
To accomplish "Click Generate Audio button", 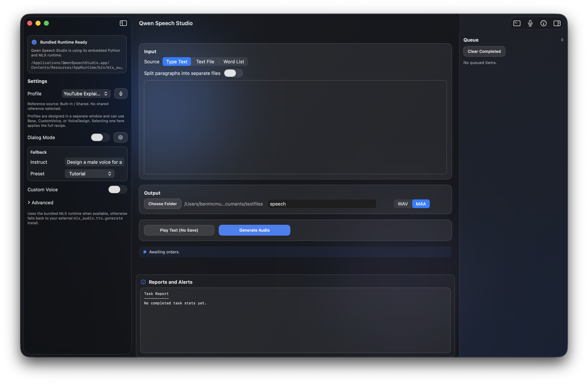I will (255, 230).
